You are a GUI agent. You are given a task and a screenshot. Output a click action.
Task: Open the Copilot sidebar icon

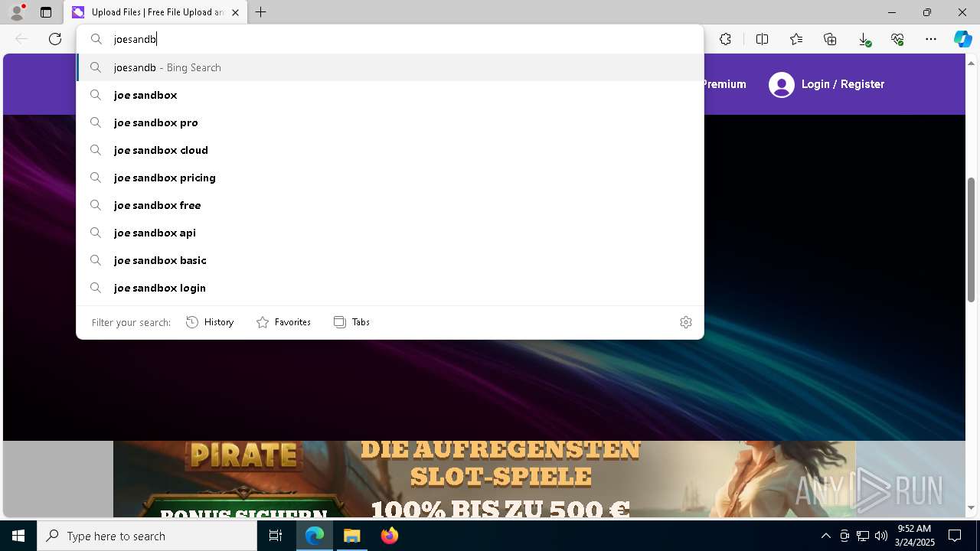[962, 39]
